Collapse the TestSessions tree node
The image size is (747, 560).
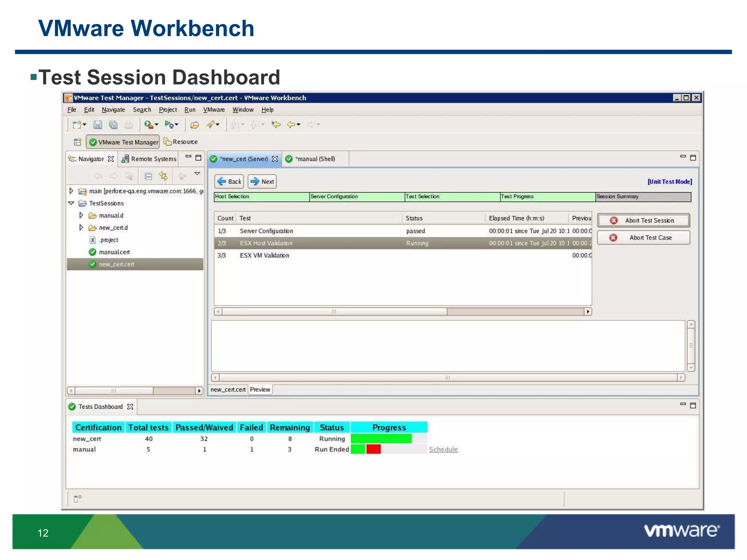pyautogui.click(x=71, y=203)
